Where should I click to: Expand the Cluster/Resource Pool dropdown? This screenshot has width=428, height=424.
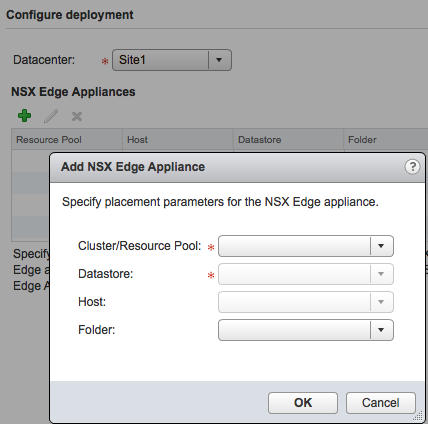tap(306, 246)
